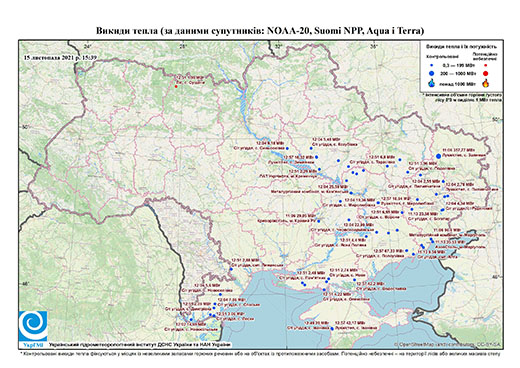Click the 200 — 1000 MW legend label

pos(458,73)
